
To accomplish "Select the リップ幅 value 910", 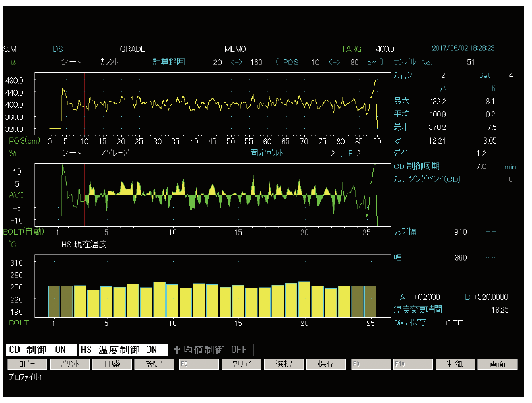I will coord(461,232).
